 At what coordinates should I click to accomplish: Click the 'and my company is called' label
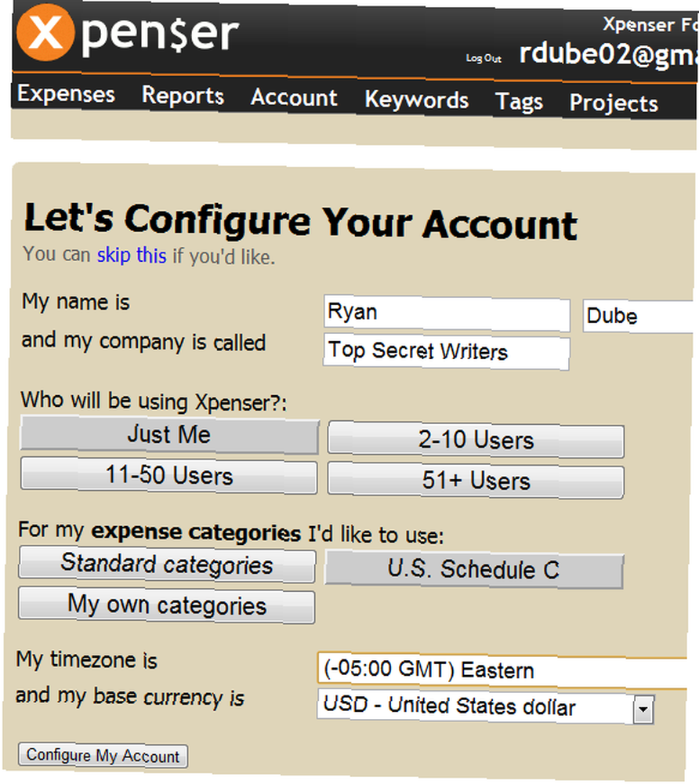click(144, 342)
